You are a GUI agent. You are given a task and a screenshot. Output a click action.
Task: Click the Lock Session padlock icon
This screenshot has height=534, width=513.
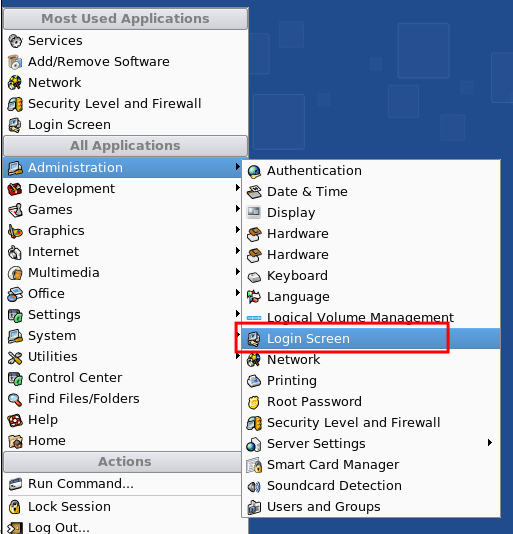click(x=14, y=507)
